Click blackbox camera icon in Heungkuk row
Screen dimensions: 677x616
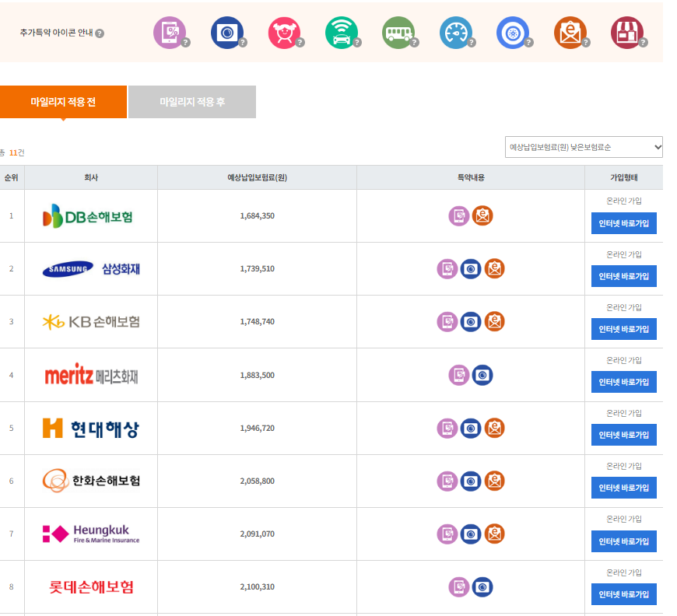tap(471, 534)
